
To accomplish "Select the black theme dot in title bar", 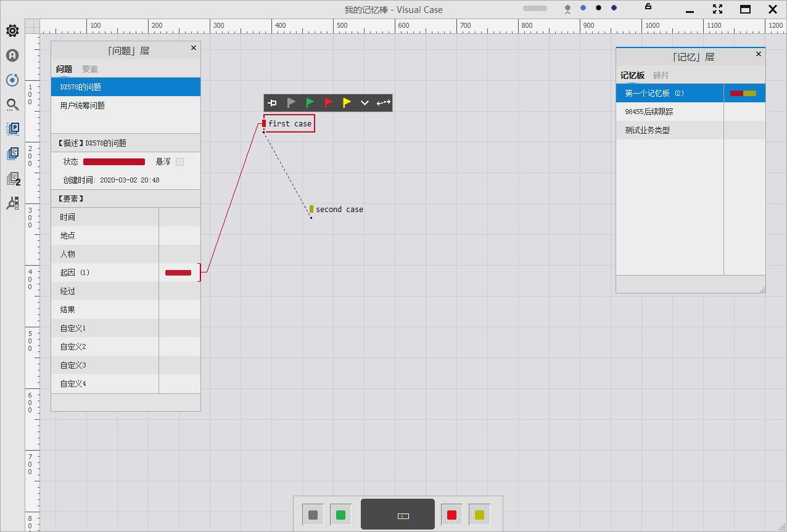I will pyautogui.click(x=598, y=8).
